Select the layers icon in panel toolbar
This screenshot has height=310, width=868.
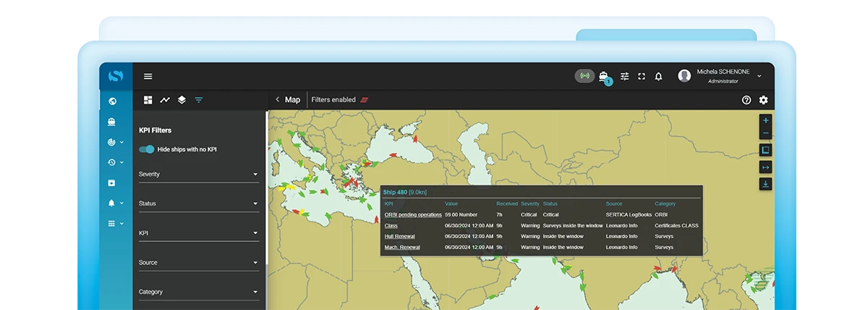click(182, 100)
